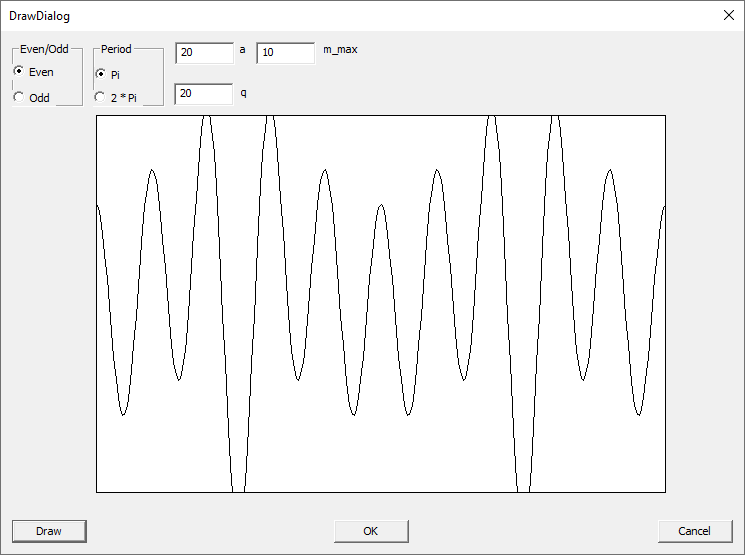Close the DrawDialog window
Viewport: 745px width, 555px height.
727,15
